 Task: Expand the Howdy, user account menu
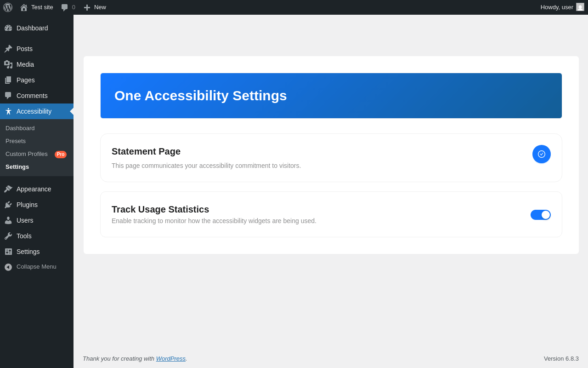(562, 7)
